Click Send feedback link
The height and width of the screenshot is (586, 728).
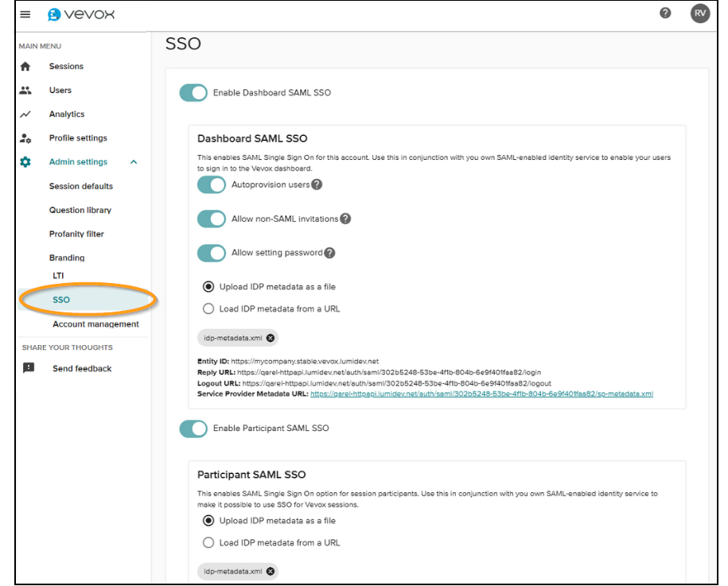[x=82, y=368]
